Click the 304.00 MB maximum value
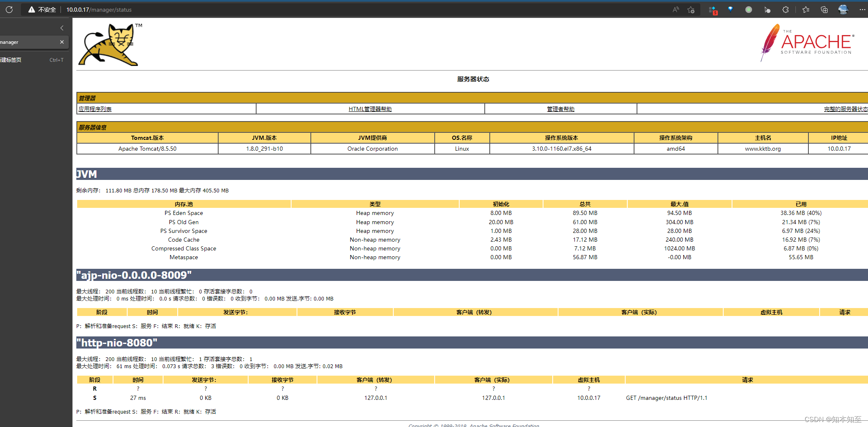868x427 pixels. [679, 222]
